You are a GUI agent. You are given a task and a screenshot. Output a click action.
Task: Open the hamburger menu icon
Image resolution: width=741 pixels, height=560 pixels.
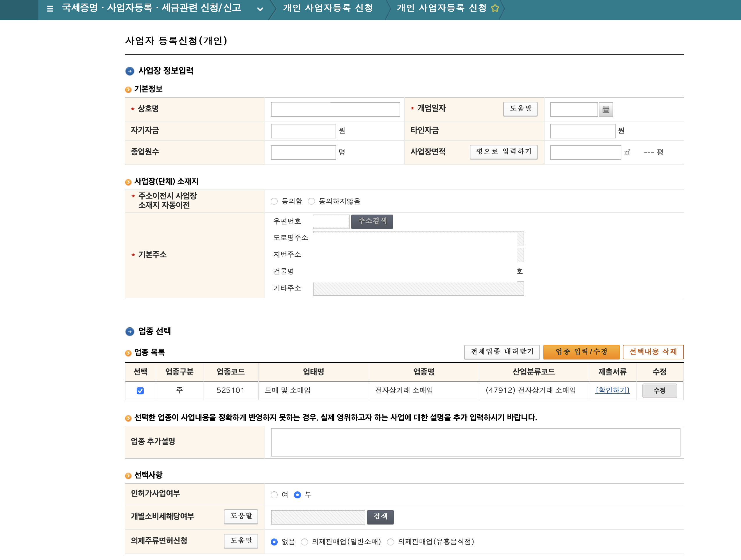tap(50, 9)
